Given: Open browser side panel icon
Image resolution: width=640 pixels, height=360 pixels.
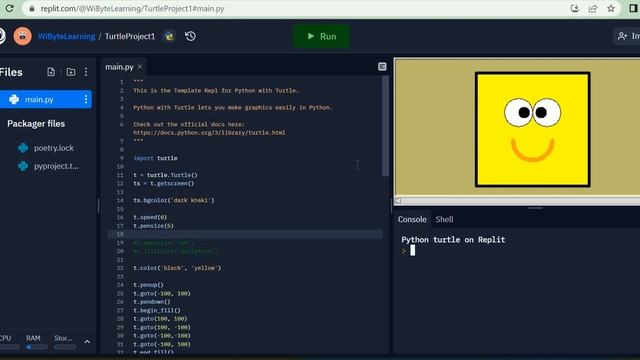Looking at the screenshot, I should (x=633, y=8).
